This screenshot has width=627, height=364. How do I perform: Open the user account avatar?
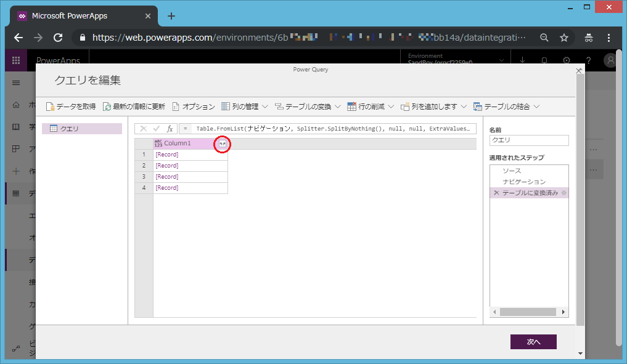pyautogui.click(x=610, y=60)
